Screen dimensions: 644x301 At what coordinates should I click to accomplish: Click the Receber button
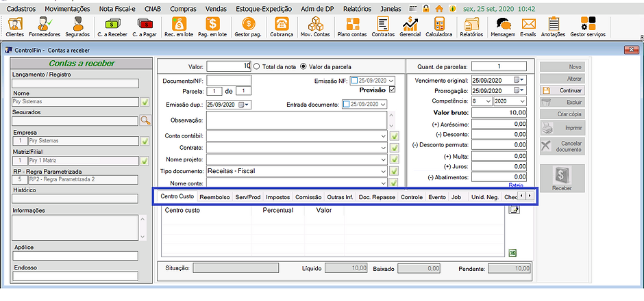[x=562, y=180]
